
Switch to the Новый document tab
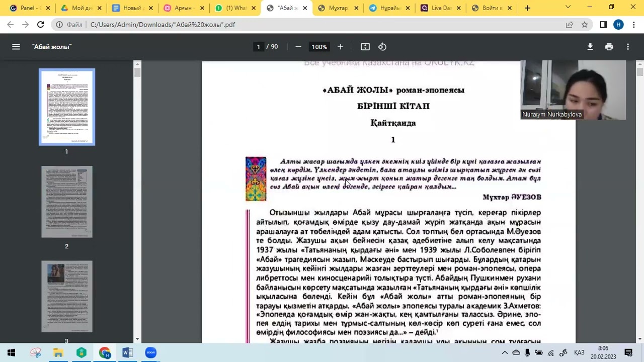coord(133,8)
